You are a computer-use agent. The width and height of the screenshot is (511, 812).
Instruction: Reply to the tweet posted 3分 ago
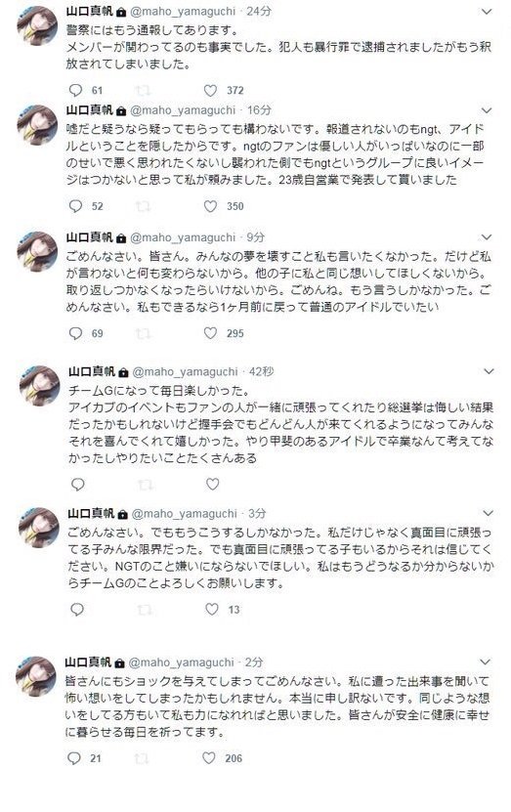pos(77,610)
